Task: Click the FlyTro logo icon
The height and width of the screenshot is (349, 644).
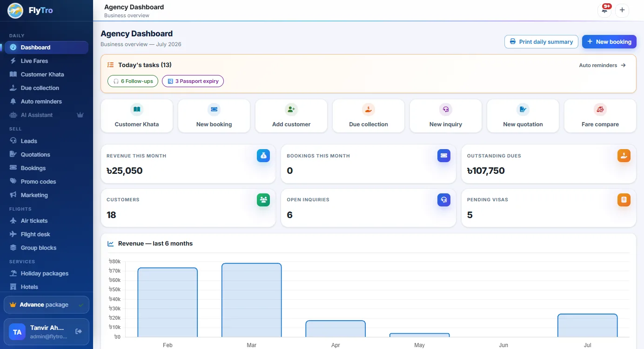Action: 15,10
